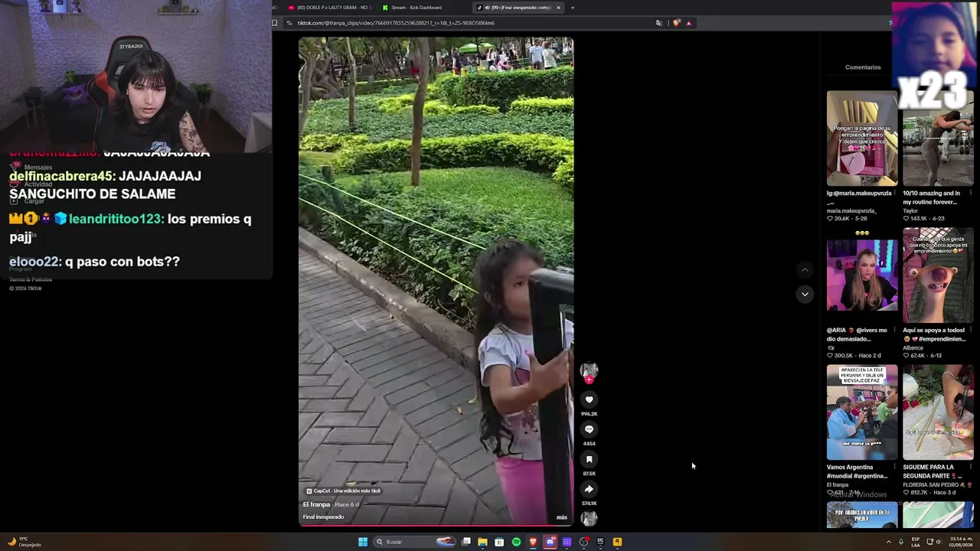Open Spotify from the taskbar
980x551 pixels.
click(516, 542)
